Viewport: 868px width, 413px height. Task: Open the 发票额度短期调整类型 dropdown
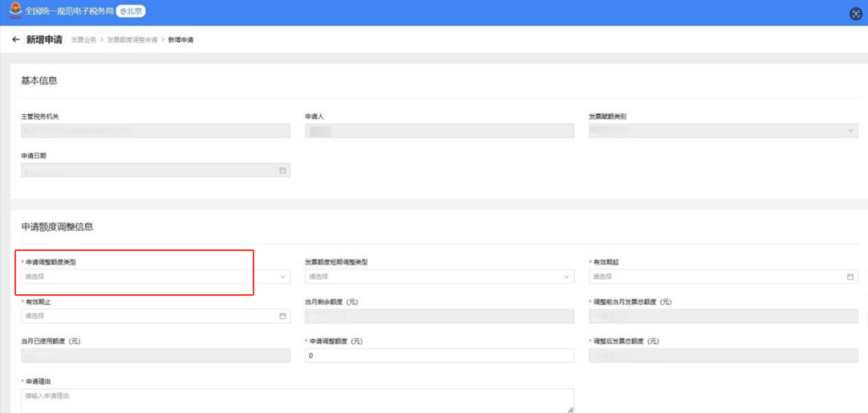439,276
